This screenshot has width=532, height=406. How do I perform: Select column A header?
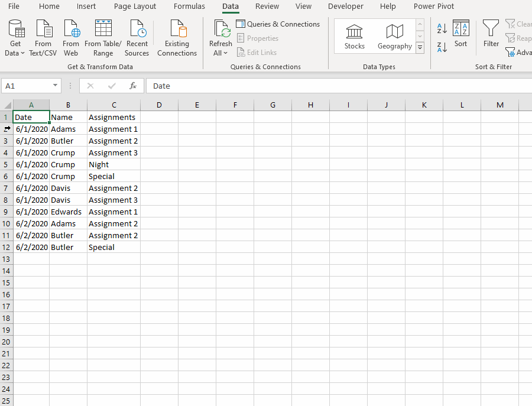tap(31, 105)
